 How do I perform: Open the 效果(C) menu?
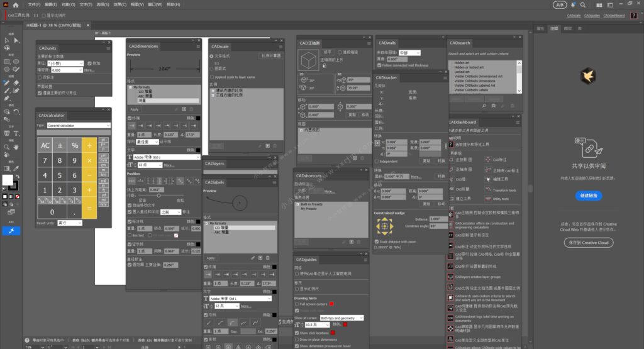click(x=120, y=4)
